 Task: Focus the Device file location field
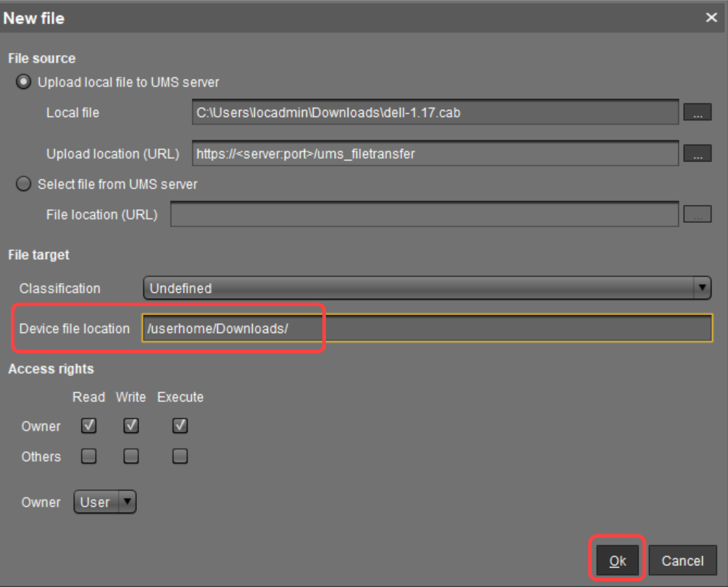point(426,328)
